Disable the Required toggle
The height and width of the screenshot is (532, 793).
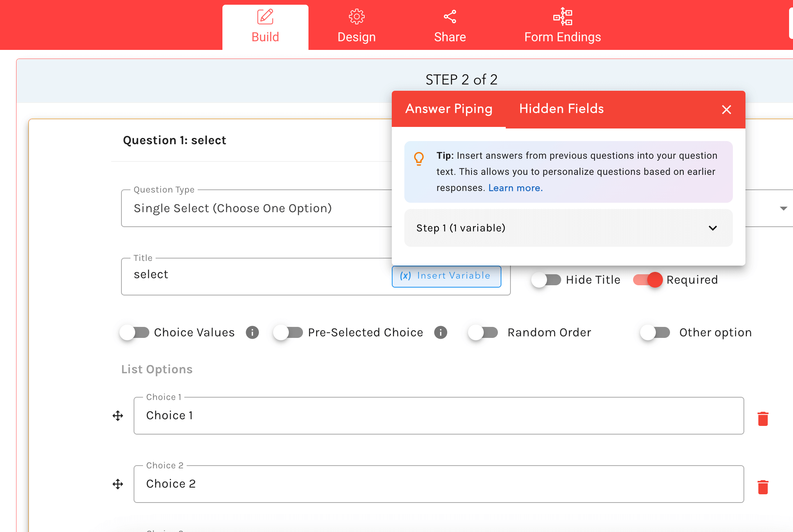coord(648,280)
